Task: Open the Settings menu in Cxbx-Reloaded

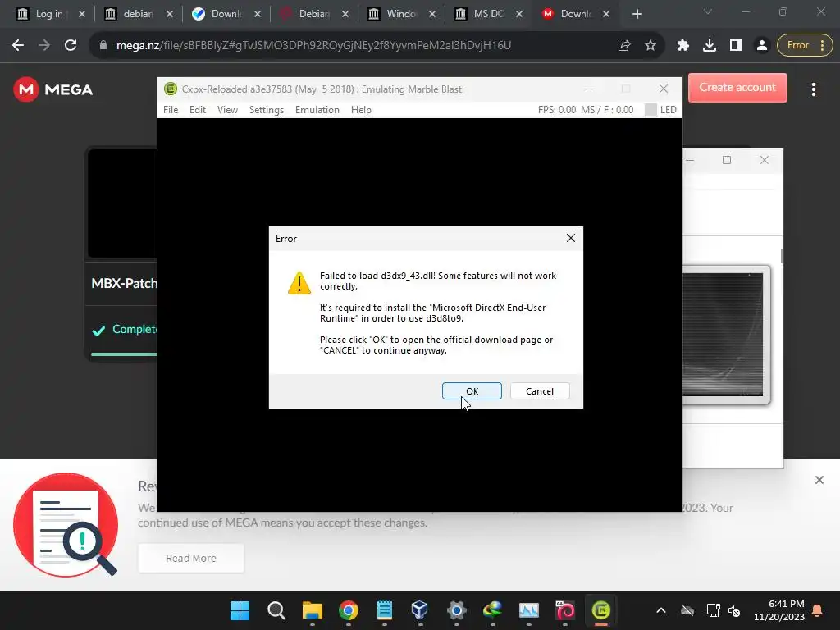Action: 267,110
